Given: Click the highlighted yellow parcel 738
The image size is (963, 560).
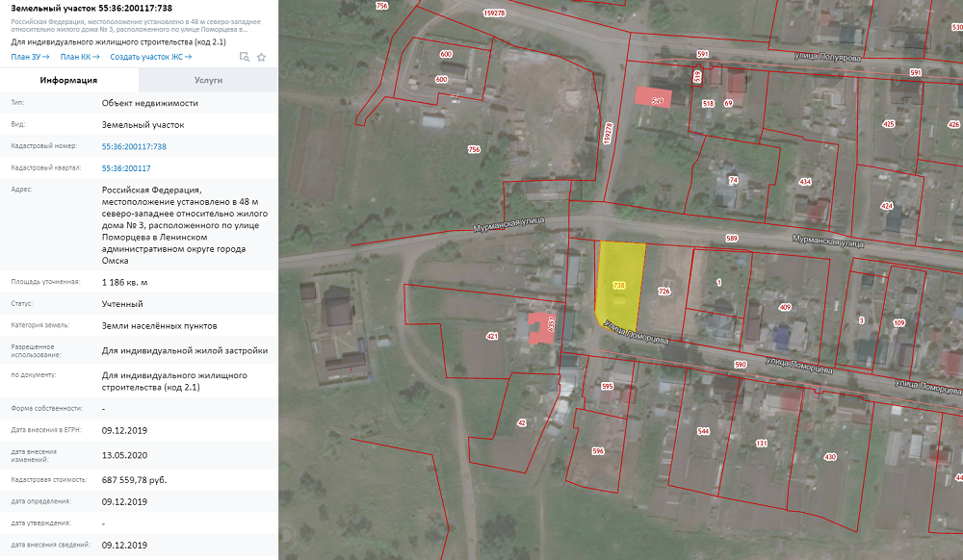Looking at the screenshot, I should (x=619, y=285).
